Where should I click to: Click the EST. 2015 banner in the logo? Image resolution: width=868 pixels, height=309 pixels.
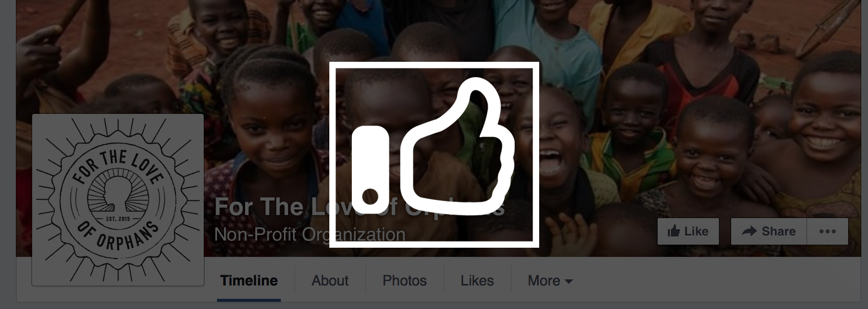118,219
